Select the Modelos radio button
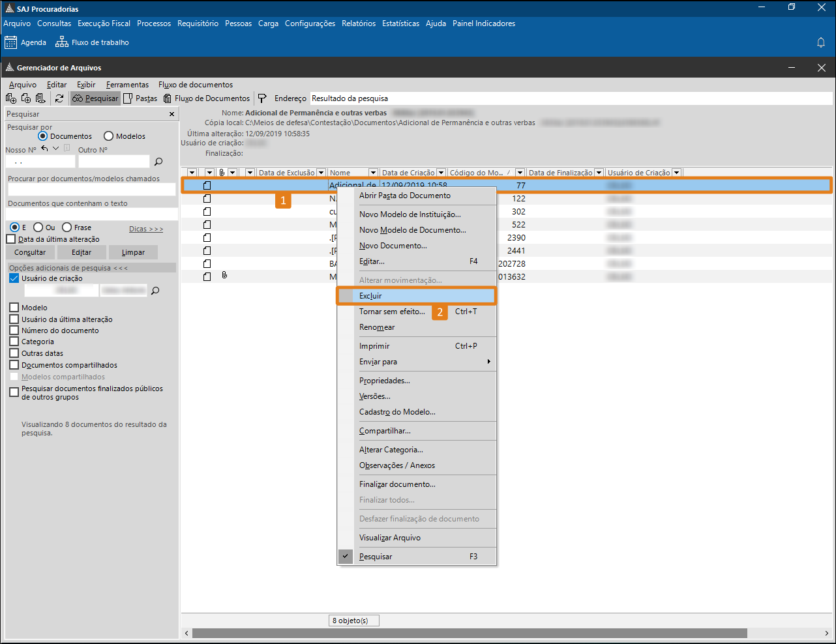The image size is (836, 644). 109,136
